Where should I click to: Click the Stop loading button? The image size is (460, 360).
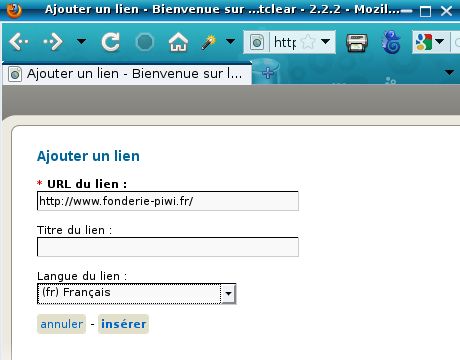[145, 42]
